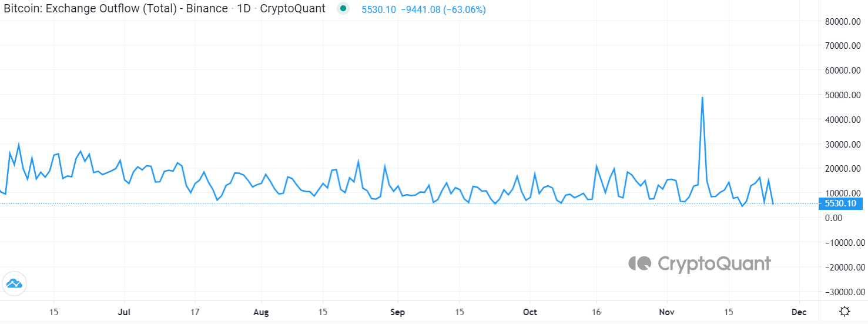Click the current value '5530.10' in the legend
The image size is (868, 324).
379,10
